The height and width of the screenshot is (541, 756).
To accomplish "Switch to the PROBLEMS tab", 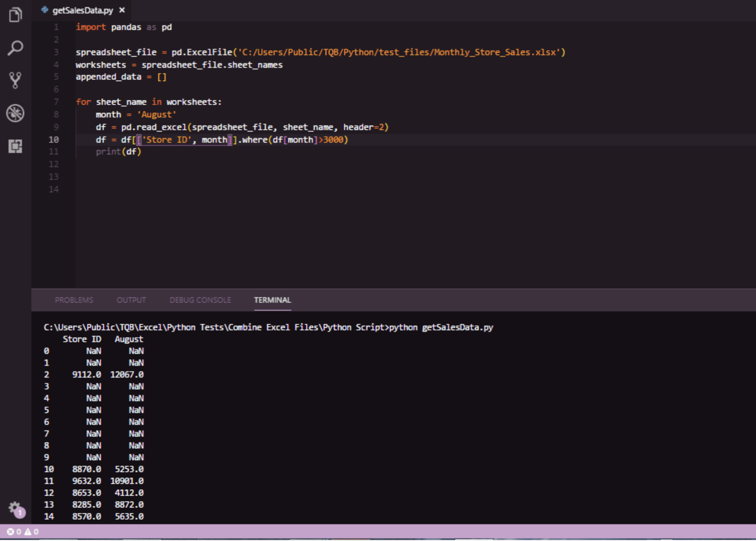I will pos(74,300).
